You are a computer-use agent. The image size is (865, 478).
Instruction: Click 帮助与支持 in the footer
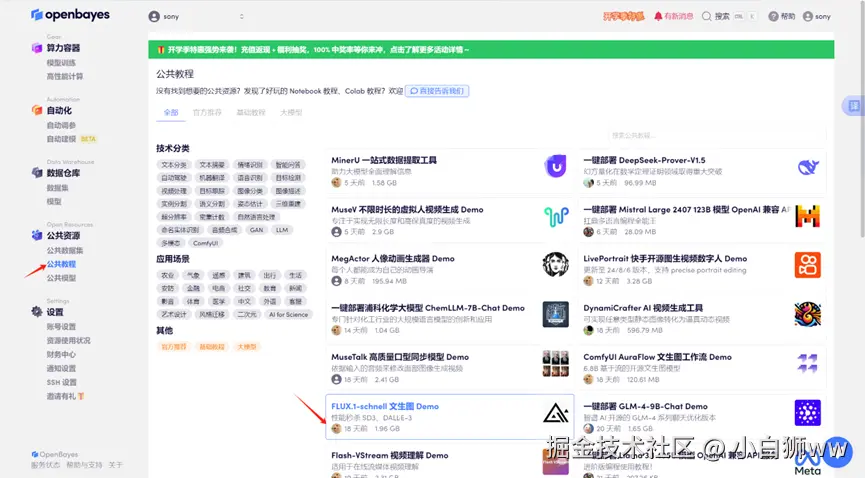click(84, 465)
